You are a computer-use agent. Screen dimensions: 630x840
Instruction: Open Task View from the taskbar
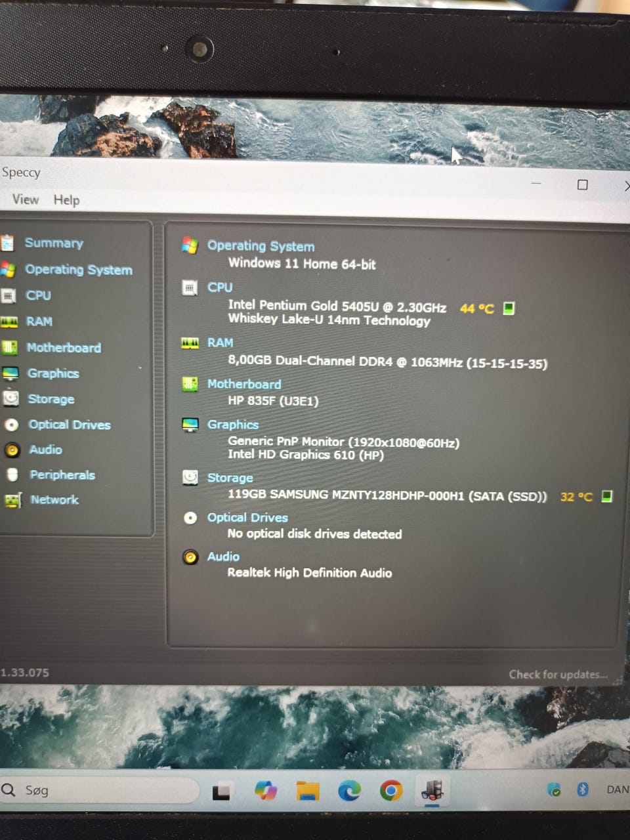click(221, 791)
